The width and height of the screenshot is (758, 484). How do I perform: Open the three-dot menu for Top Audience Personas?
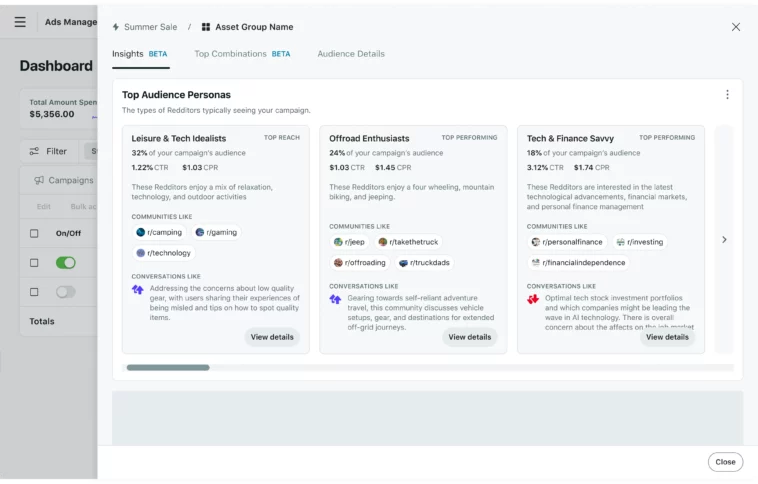pos(727,95)
